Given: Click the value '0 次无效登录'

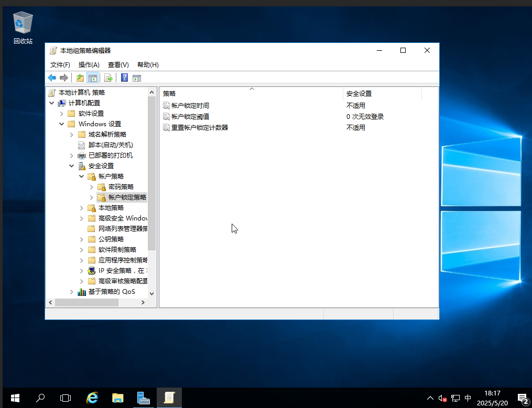Looking at the screenshot, I should click(365, 117).
